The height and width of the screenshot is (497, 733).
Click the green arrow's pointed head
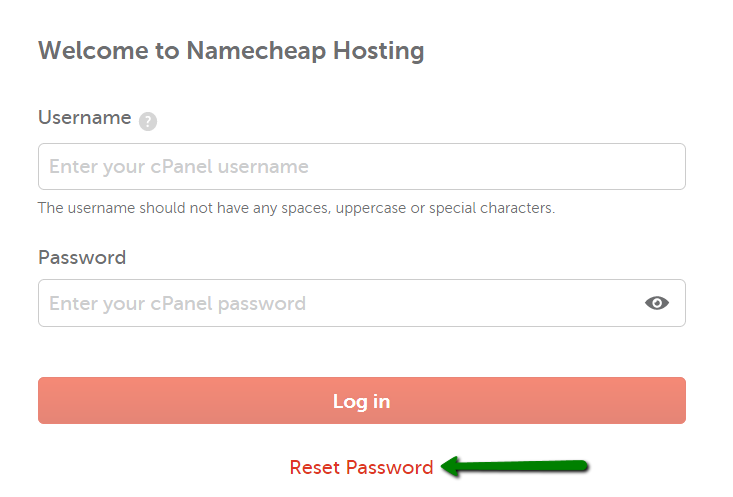[x=451, y=467]
